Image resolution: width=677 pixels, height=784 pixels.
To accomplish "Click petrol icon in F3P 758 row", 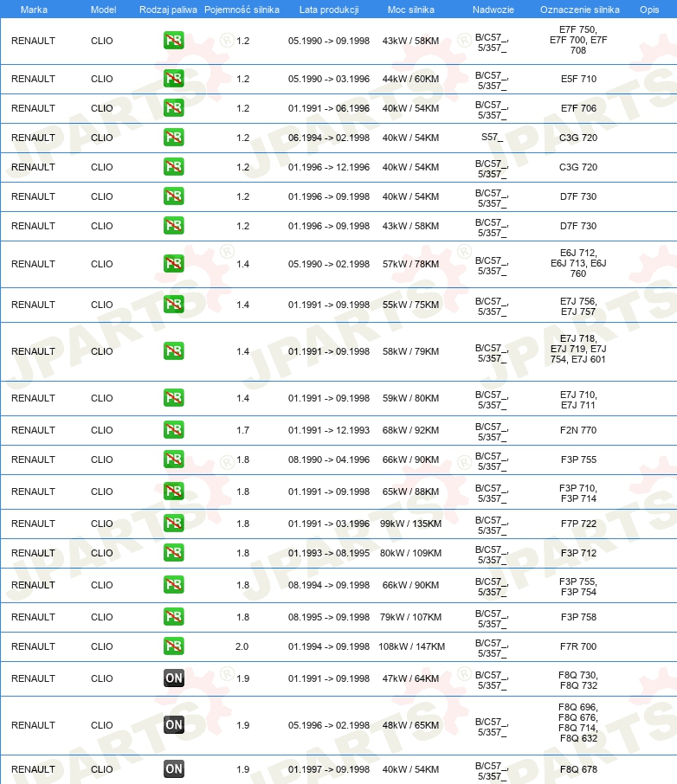I will pos(174,617).
